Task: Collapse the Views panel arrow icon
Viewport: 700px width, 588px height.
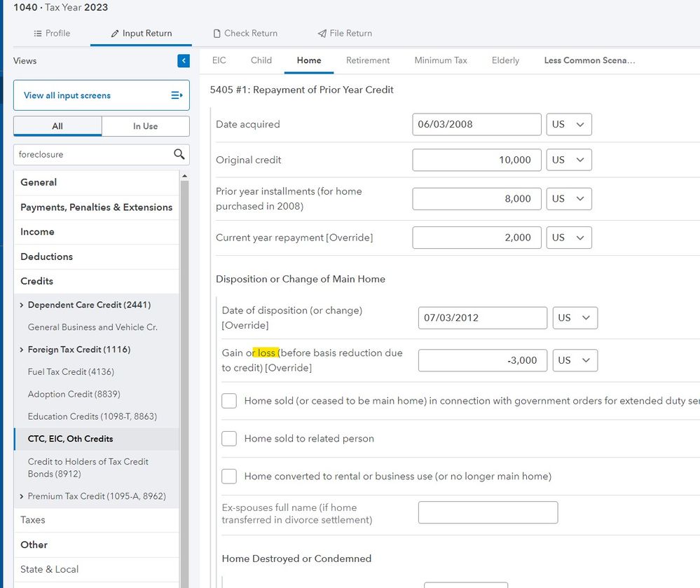Action: pyautogui.click(x=184, y=61)
